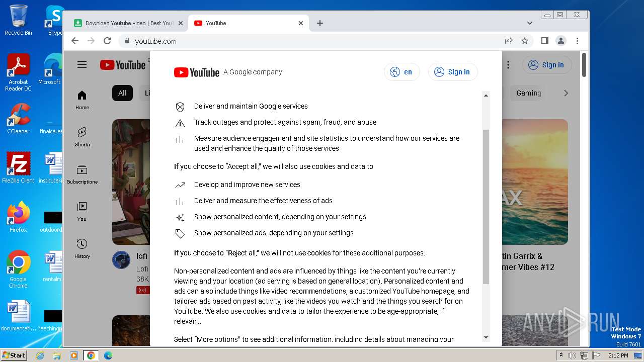The height and width of the screenshot is (362, 644).
Task: Open Chrome's three-dot customize menu
Action: 577,41
